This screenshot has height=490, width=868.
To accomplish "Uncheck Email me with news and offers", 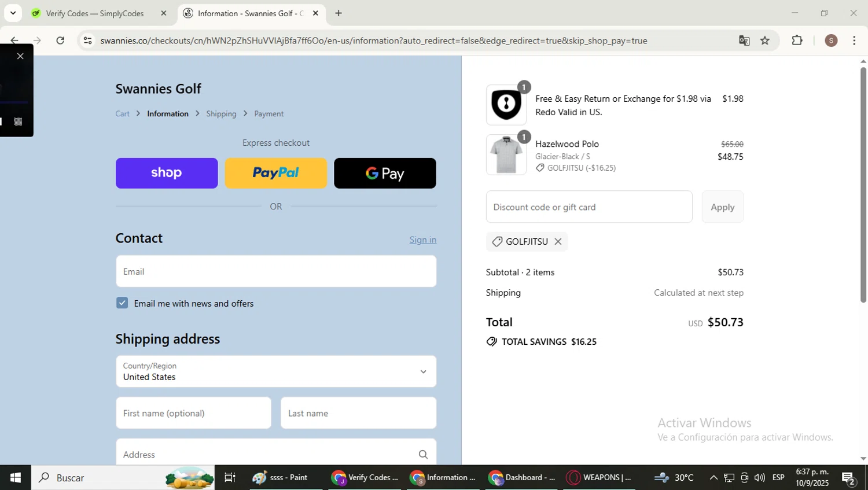I will click(122, 303).
